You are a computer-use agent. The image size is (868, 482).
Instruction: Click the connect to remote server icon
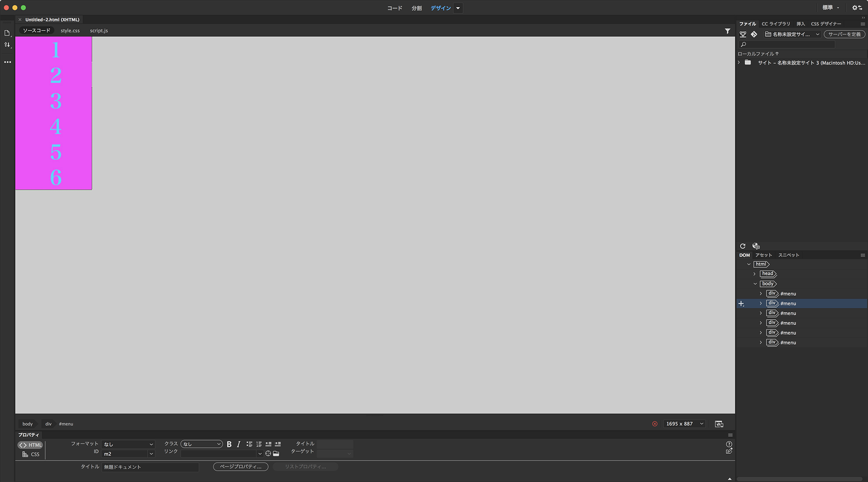point(743,34)
